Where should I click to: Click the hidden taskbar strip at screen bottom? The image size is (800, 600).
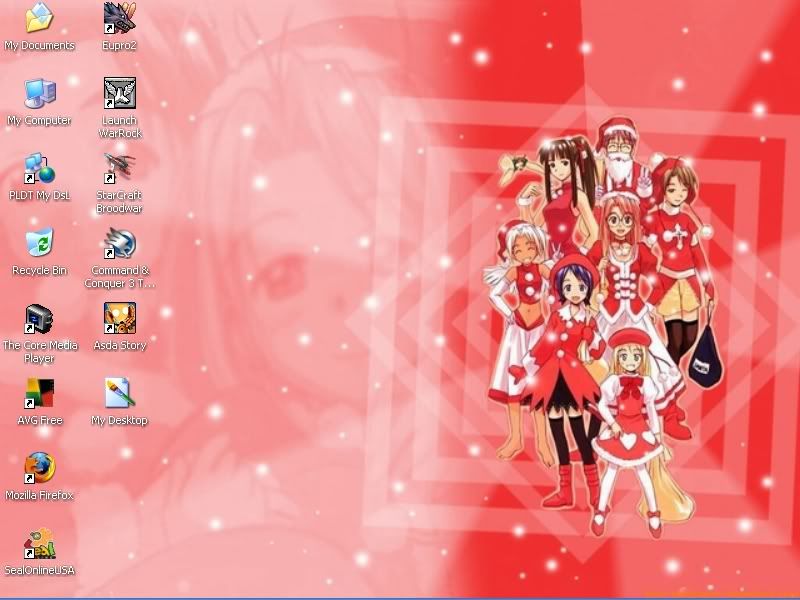pos(400,597)
